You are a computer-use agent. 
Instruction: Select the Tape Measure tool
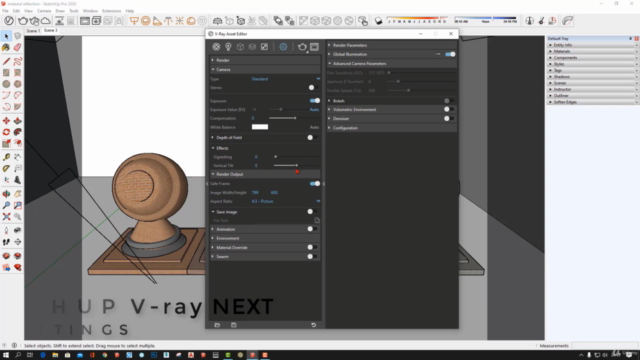(x=6, y=157)
